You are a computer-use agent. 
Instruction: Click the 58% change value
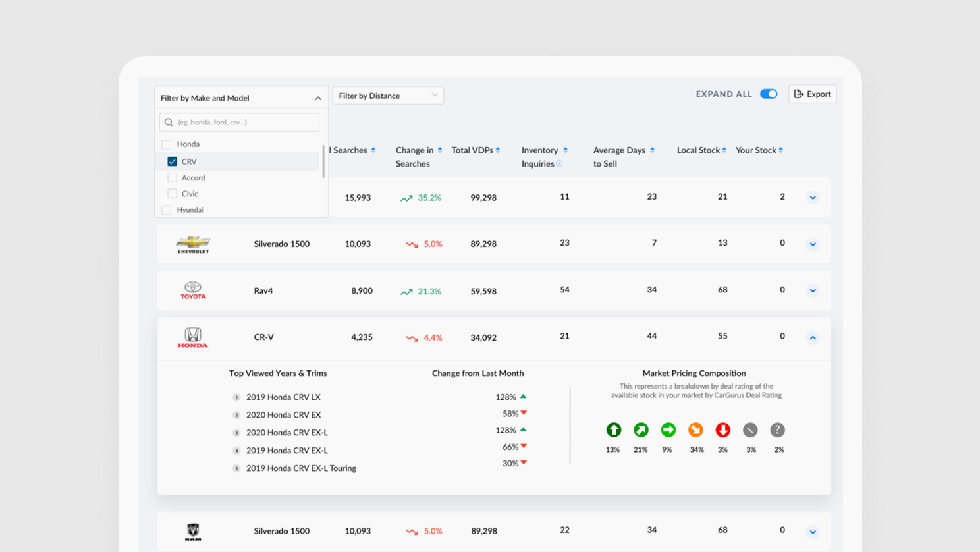(510, 414)
